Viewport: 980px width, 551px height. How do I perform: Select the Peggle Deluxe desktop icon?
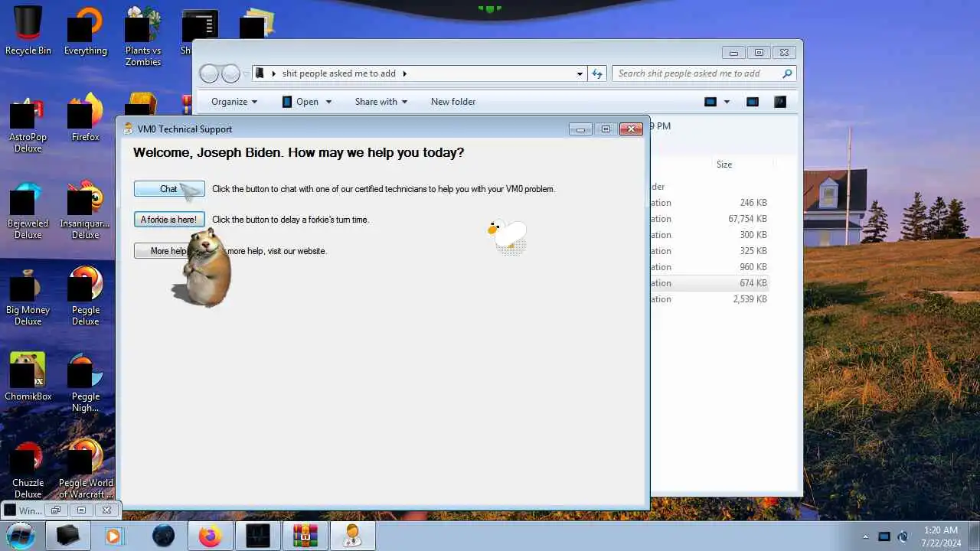(x=85, y=295)
